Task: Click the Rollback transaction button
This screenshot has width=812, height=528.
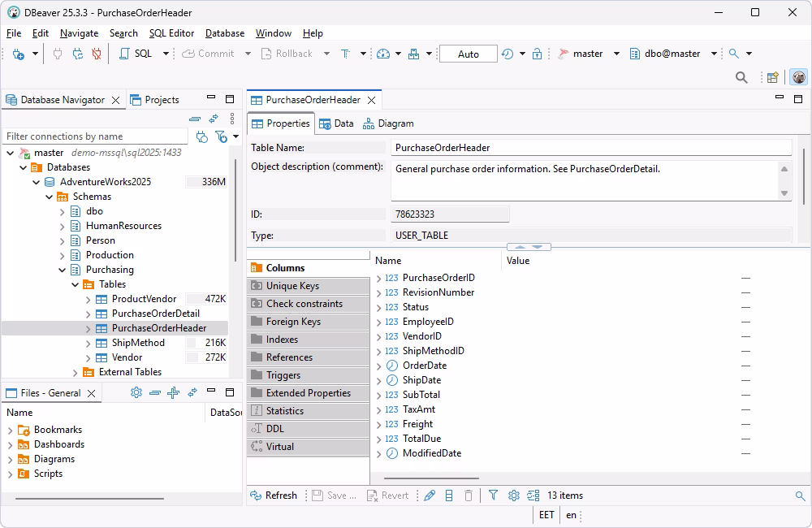Action: point(287,54)
